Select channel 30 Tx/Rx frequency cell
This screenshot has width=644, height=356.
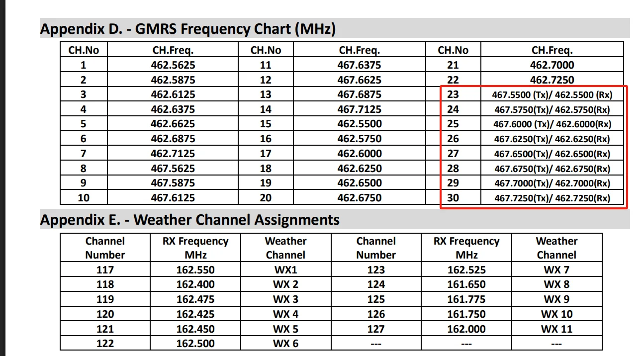(552, 198)
